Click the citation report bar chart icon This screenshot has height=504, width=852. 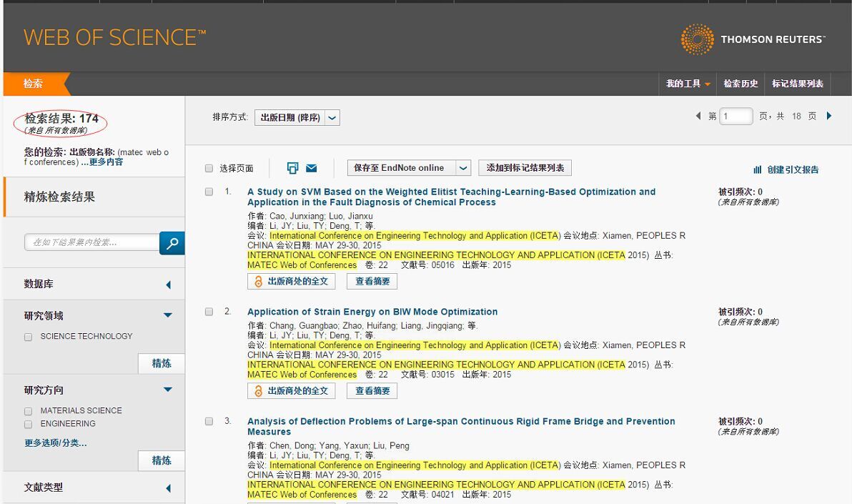[x=758, y=169]
